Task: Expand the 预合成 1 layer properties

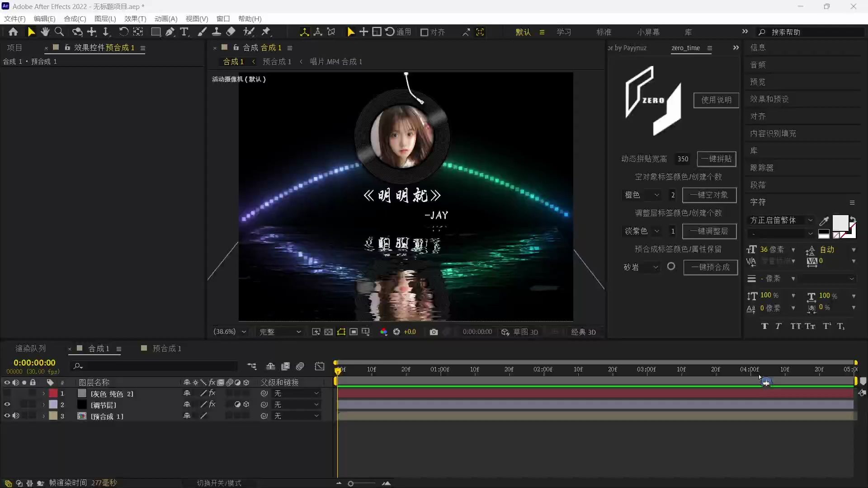Action: point(43,416)
